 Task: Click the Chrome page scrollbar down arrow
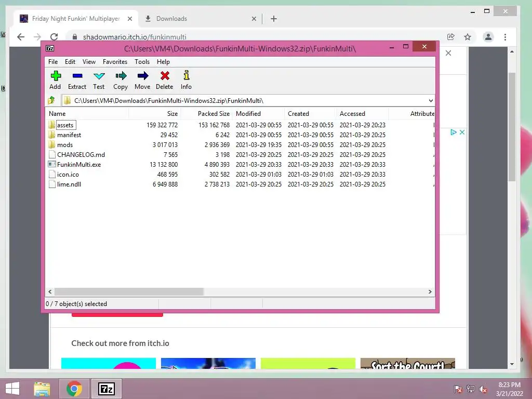point(512,364)
